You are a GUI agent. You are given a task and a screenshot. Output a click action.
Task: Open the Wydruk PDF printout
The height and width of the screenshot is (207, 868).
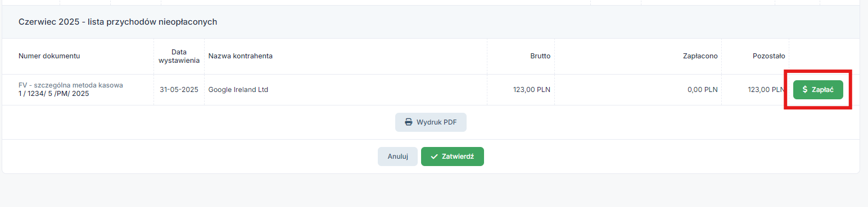431,122
